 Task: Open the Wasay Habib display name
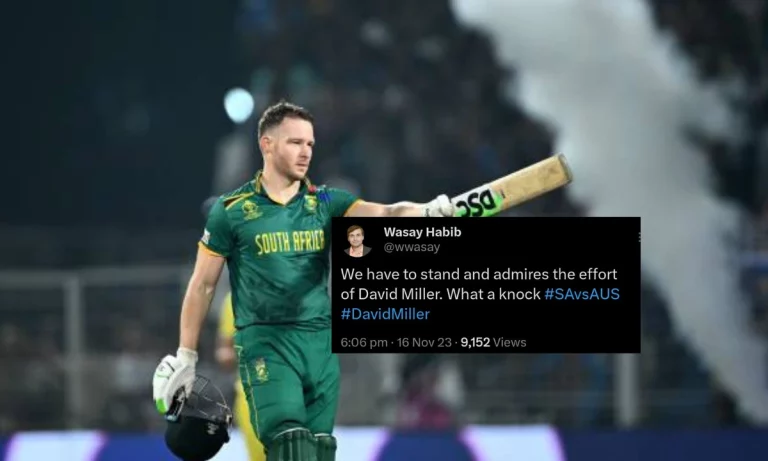point(422,232)
